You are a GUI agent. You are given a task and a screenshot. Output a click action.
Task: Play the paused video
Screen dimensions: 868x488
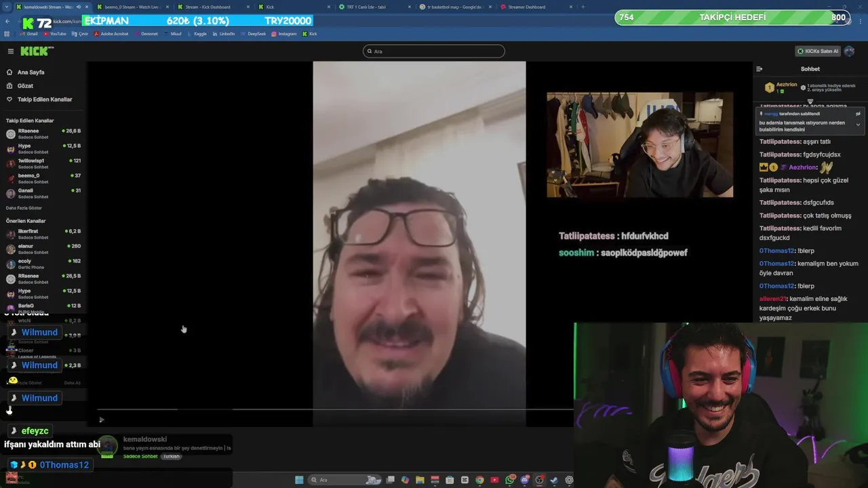(102, 420)
